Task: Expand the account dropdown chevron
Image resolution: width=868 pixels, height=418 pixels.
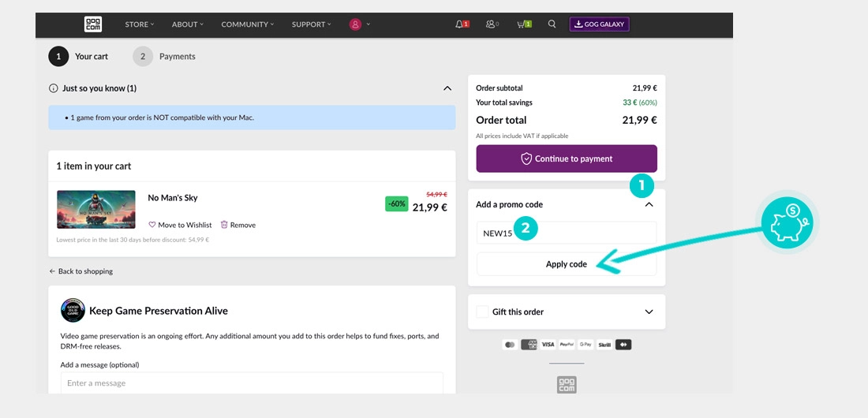Action: coord(369,24)
